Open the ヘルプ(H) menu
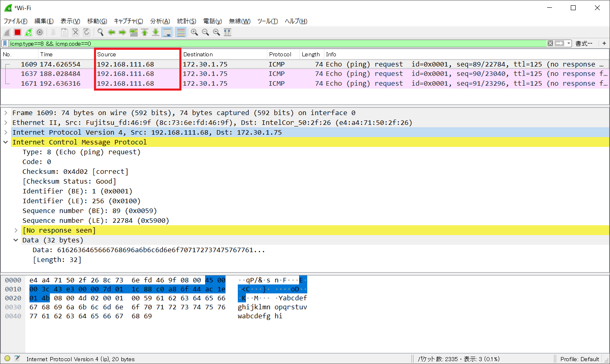Image resolution: width=610 pixels, height=364 pixels. pyautogui.click(x=296, y=21)
